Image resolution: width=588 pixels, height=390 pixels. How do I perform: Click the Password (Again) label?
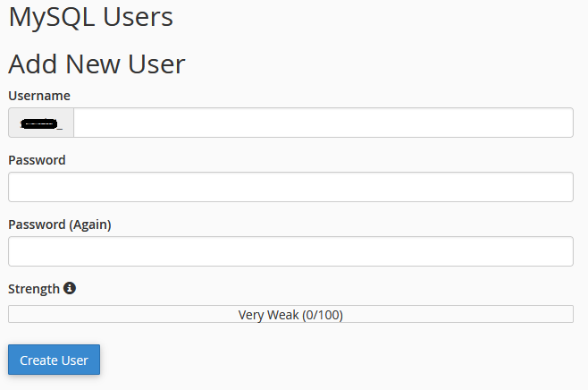point(60,225)
